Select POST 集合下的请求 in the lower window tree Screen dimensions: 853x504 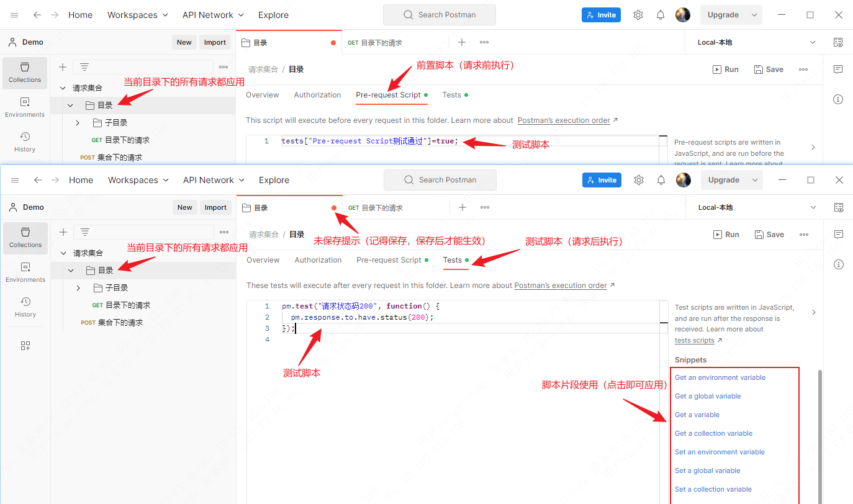click(112, 323)
